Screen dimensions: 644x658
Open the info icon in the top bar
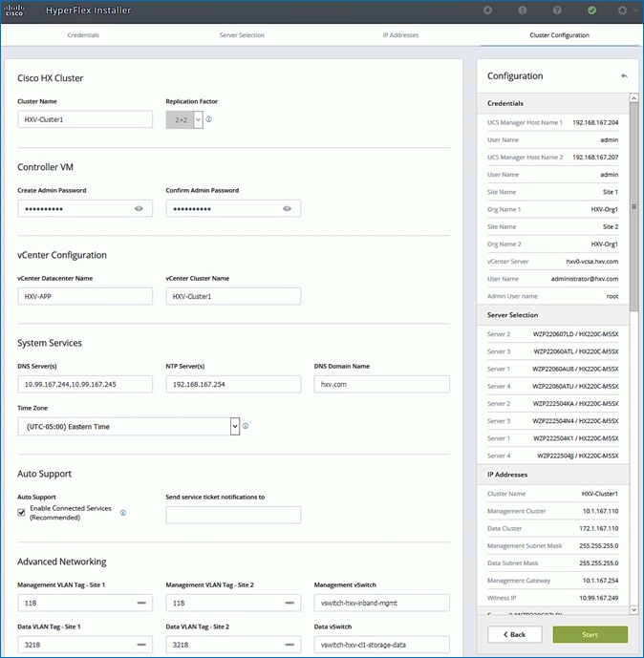523,11
